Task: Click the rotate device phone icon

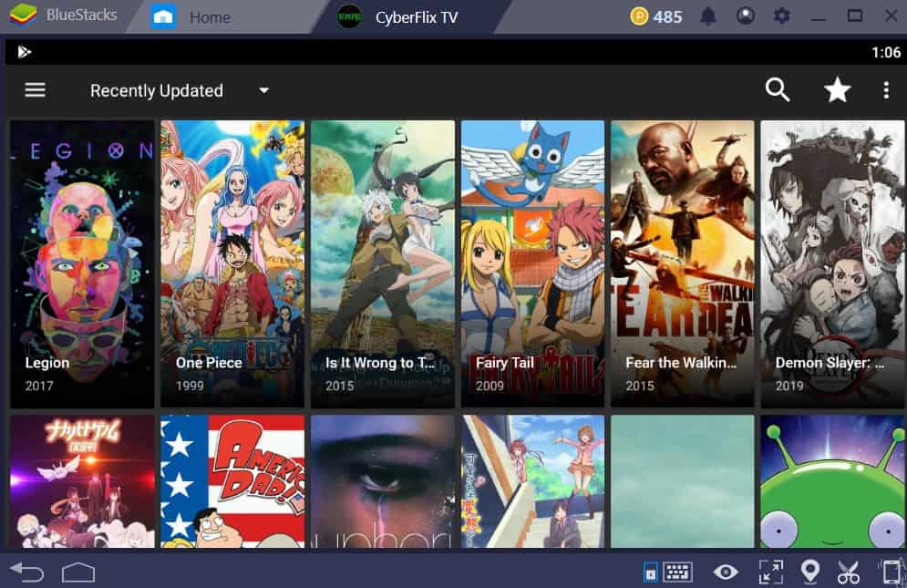Action: click(892, 572)
